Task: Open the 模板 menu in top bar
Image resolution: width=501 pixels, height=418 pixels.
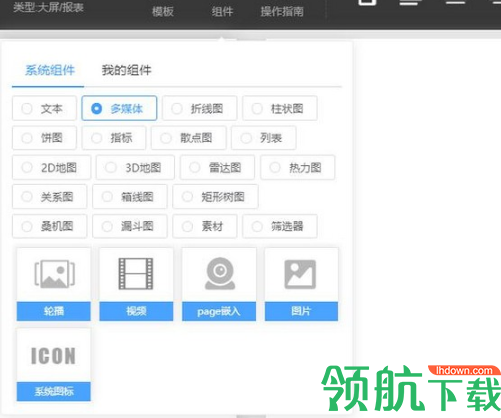Action: [163, 12]
